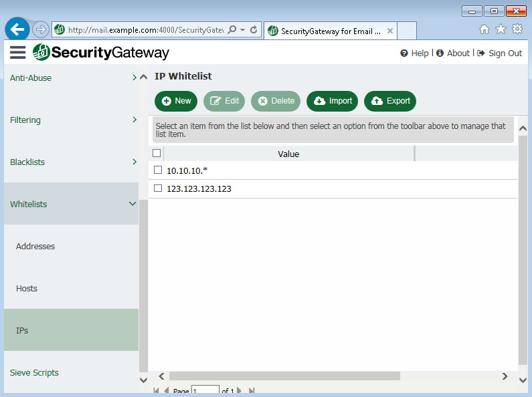Go forward with browser forward arrow
Screen dimensions: 532x397
click(x=41, y=29)
